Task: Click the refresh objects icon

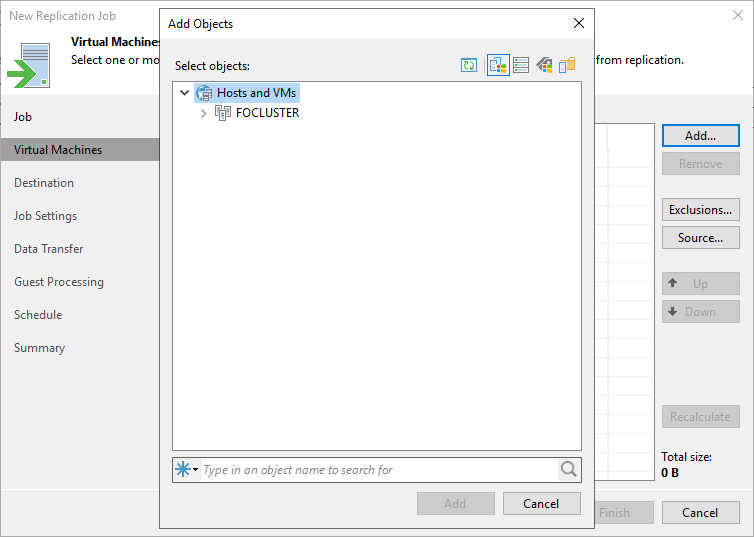Action: click(x=469, y=65)
